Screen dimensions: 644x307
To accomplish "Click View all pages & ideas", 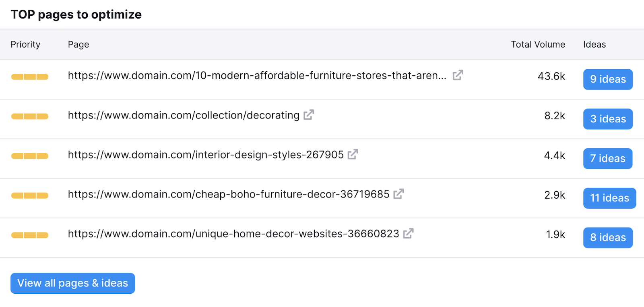I will coord(72,283).
